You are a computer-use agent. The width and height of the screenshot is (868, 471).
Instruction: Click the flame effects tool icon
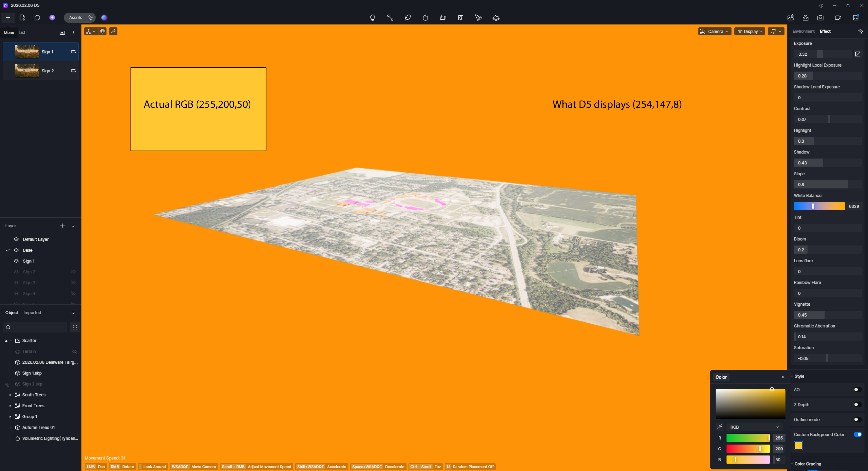pos(425,18)
